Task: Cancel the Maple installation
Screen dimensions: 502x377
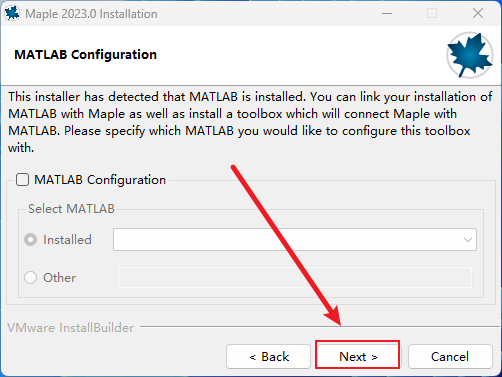Action: pos(450,356)
